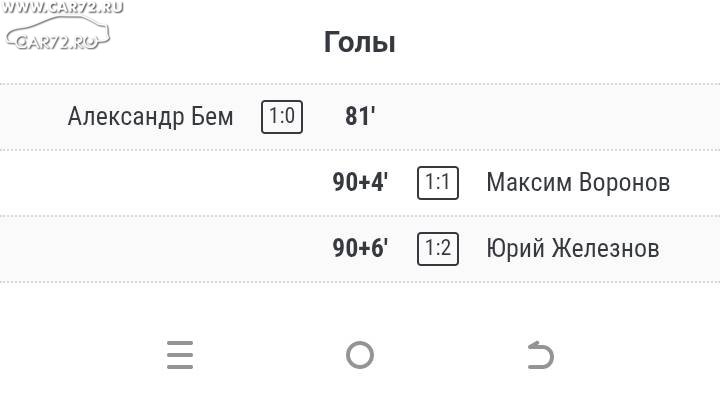Click the 1:1 score box
720x395 pixels.
(x=438, y=183)
